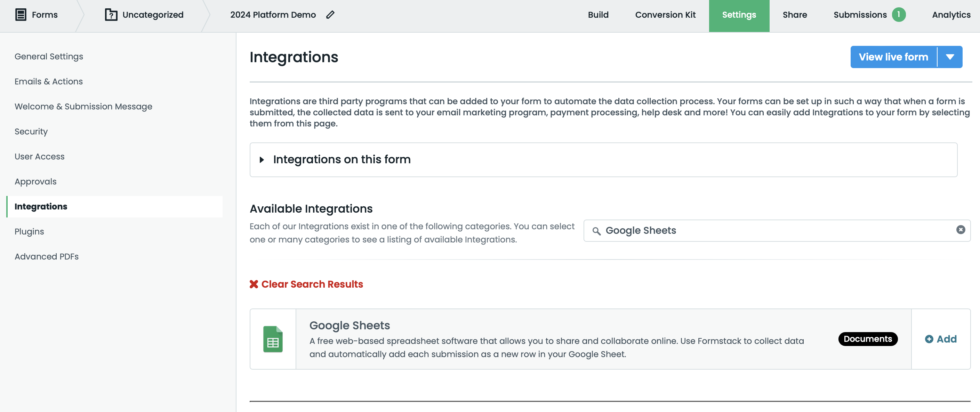Click the red X icon beside Clear Search Results

pos(254,284)
